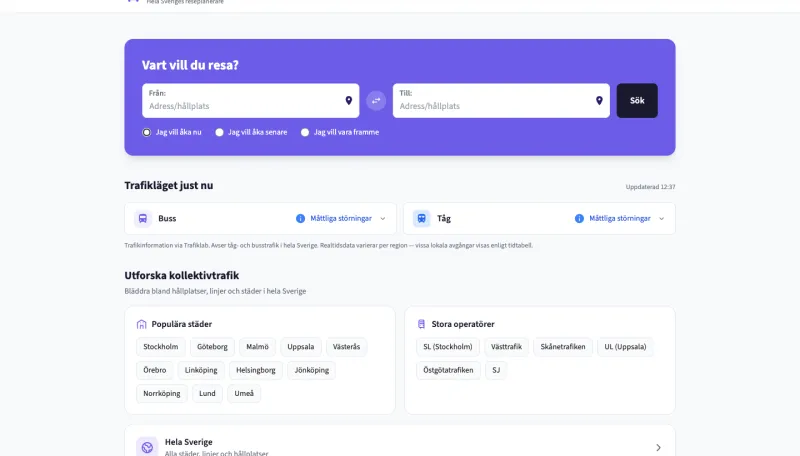Open the Hela Sverige card title
This screenshot has height=456, width=800.
(x=188, y=442)
